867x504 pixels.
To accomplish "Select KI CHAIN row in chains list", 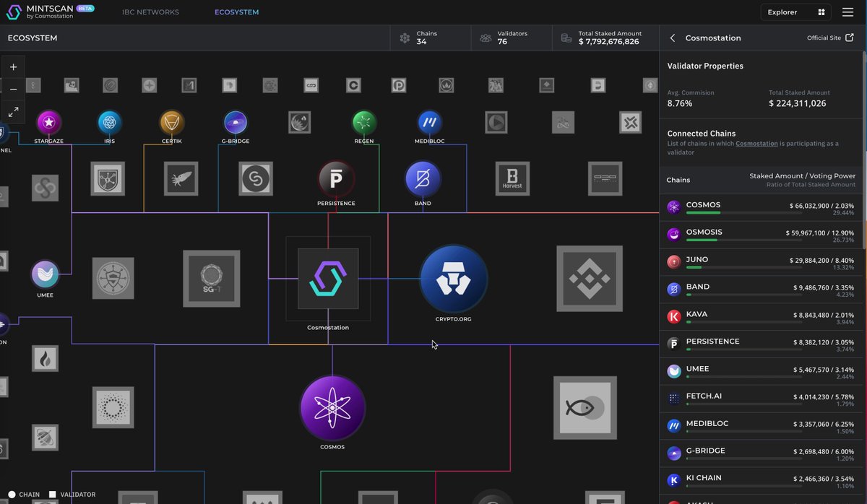I will point(762,482).
